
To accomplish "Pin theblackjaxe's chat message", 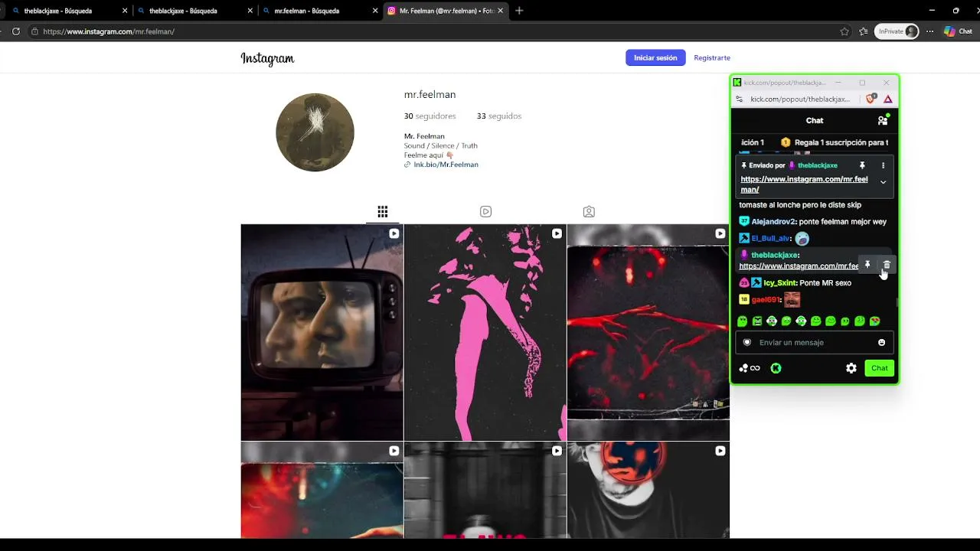I will 867,265.
